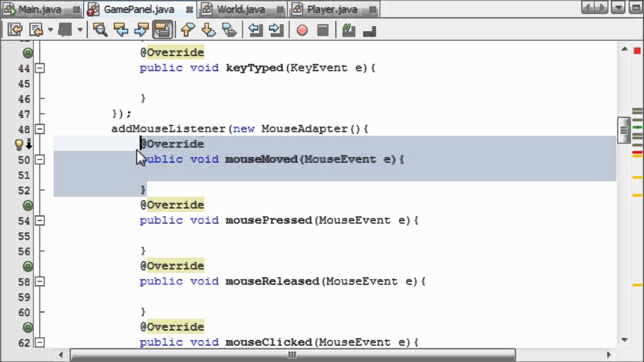Open the Player.java tab
This screenshot has width=644, height=362.
pos(335,9)
